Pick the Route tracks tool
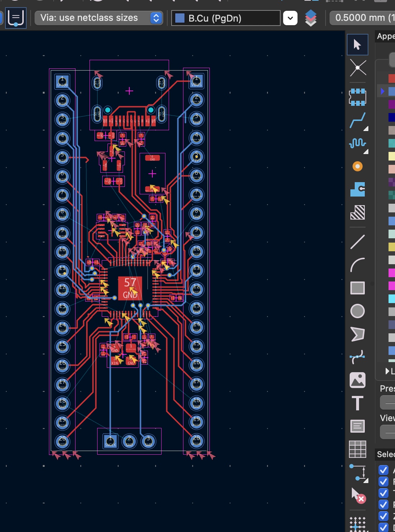 [357, 121]
